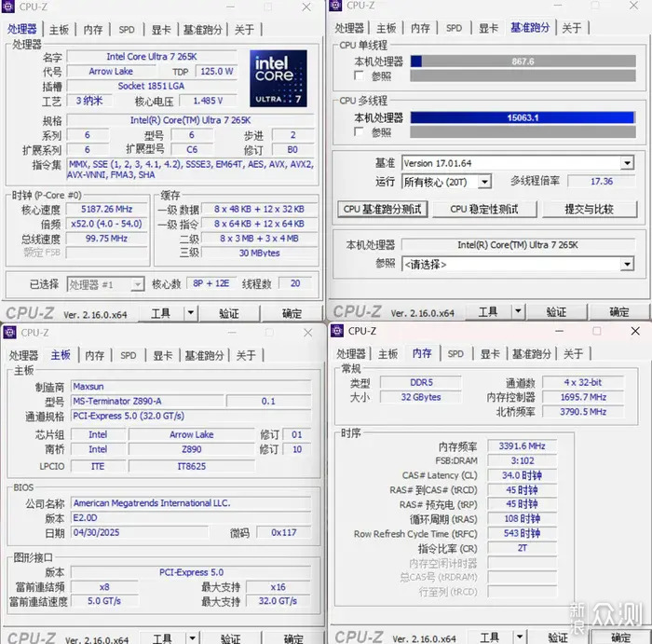Screen dimensions: 652x644
Task: Start the CPU 基准跑分测试 button
Action: coord(383,209)
